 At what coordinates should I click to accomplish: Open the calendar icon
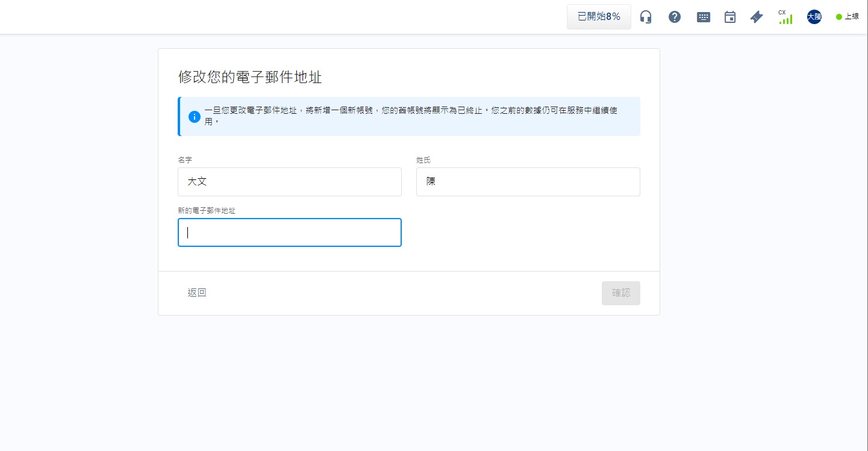click(x=730, y=17)
